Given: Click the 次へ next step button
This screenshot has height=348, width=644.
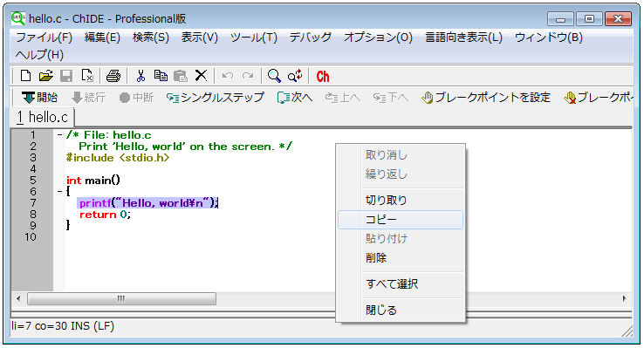Looking at the screenshot, I should pyautogui.click(x=295, y=98).
